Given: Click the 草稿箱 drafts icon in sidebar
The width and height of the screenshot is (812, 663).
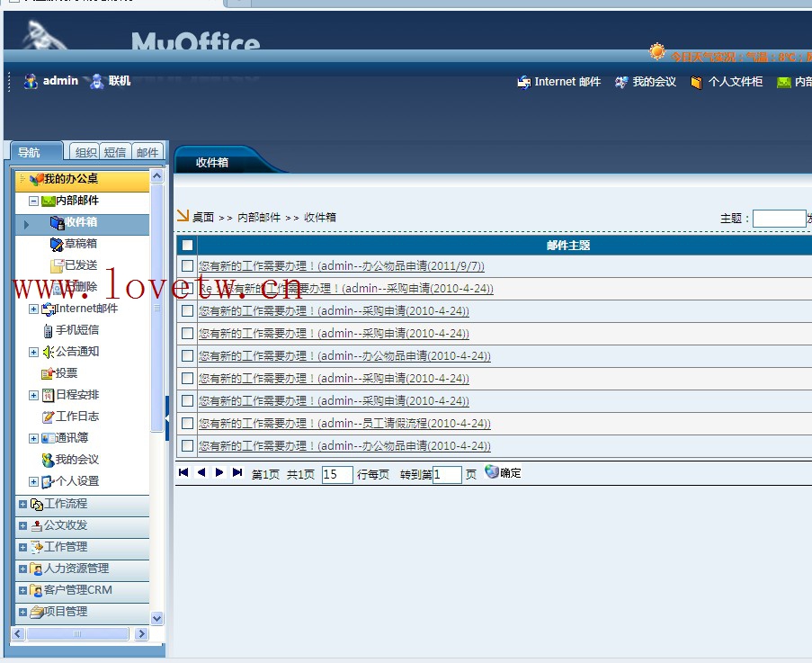Looking at the screenshot, I should click(x=57, y=244).
